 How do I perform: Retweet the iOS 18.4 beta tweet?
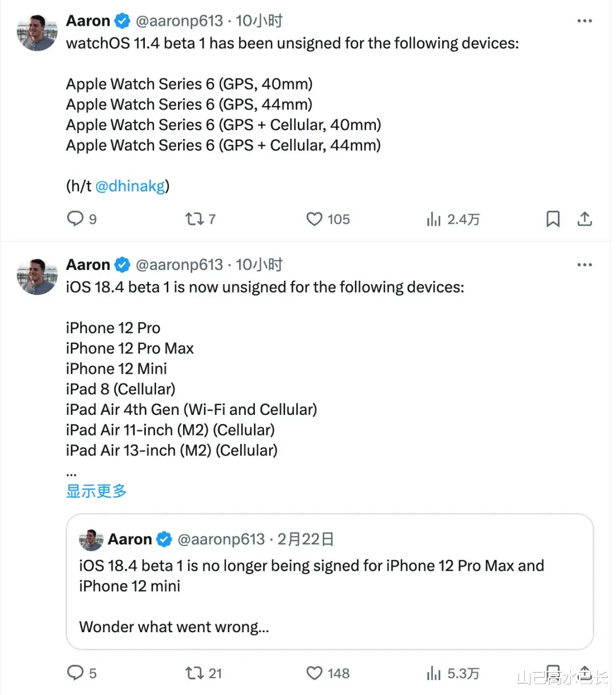[194, 673]
